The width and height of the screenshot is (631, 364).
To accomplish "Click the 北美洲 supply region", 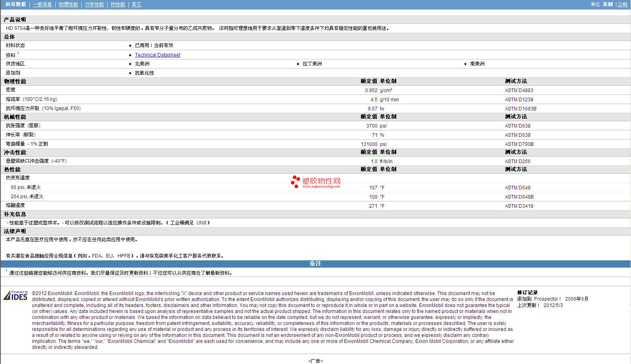I will click(142, 64).
